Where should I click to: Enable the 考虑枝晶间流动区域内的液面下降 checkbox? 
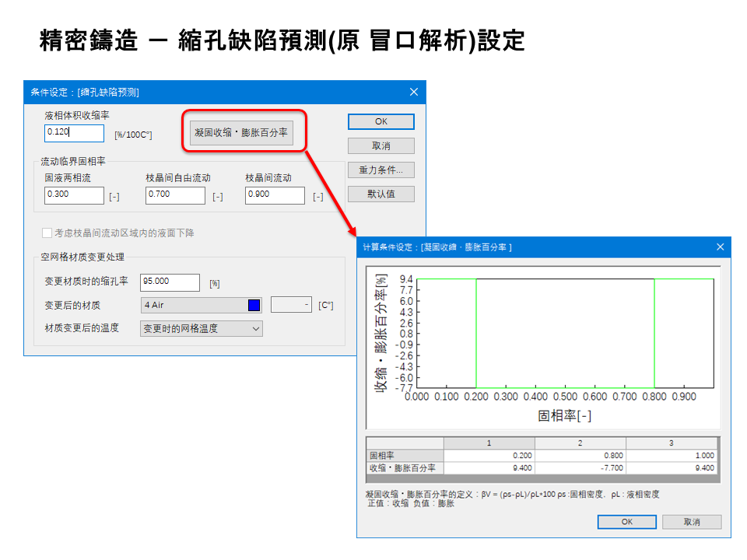coord(45,232)
